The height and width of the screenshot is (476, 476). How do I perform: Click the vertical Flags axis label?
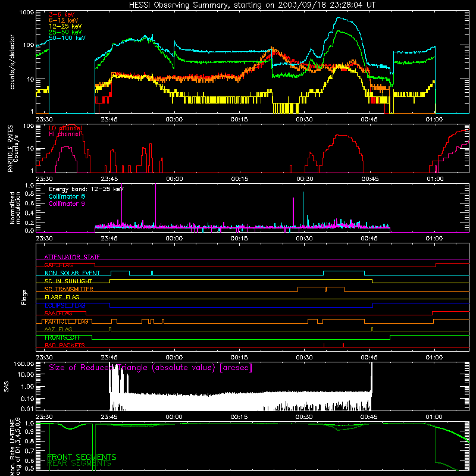coord(24,297)
